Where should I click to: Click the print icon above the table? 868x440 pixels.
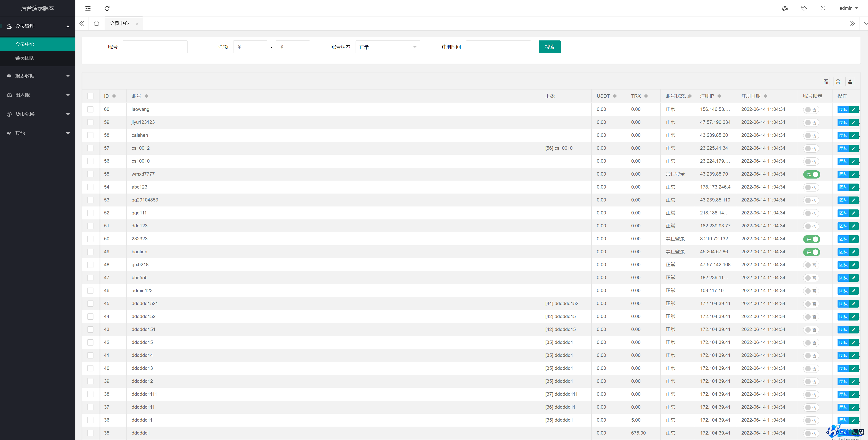coord(838,82)
